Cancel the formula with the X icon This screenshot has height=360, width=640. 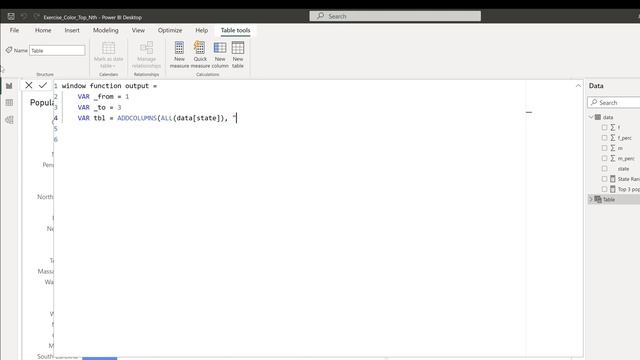tap(29, 85)
